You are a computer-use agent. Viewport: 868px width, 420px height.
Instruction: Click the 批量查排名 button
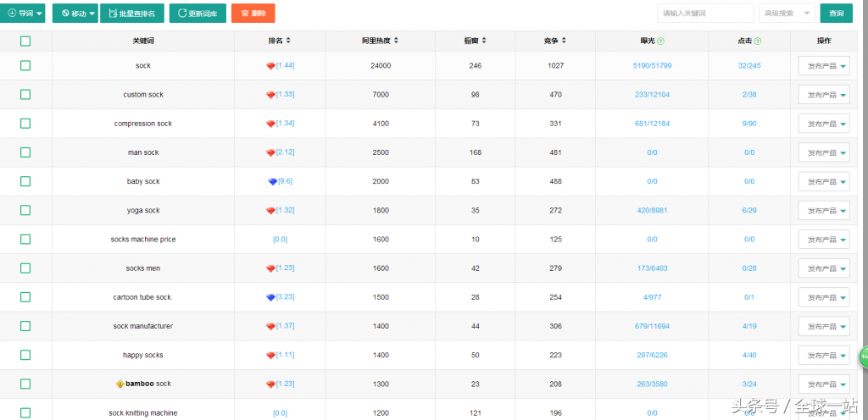click(132, 14)
